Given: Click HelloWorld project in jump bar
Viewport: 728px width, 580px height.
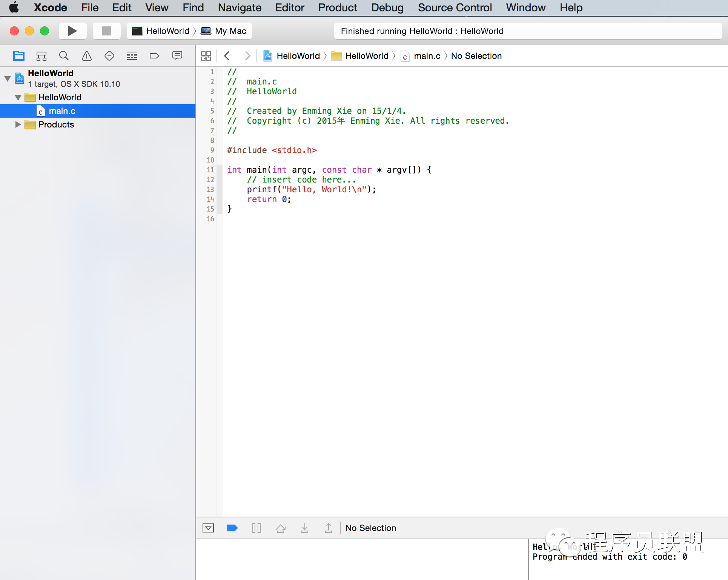Looking at the screenshot, I should point(292,56).
